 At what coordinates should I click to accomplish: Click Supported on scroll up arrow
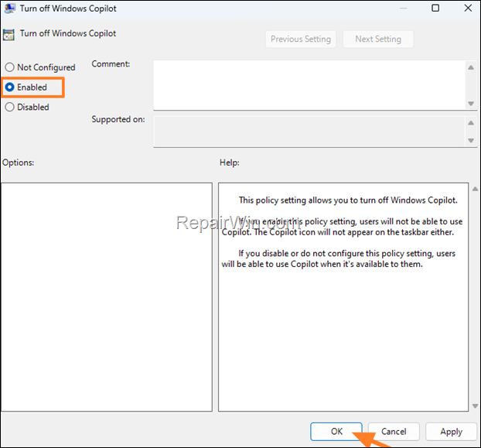[471, 123]
